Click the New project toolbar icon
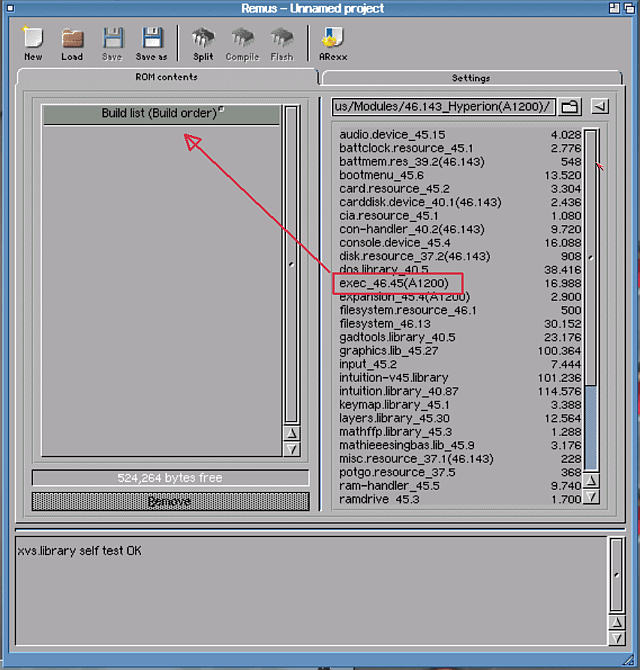This screenshot has width=640, height=670. 33,43
